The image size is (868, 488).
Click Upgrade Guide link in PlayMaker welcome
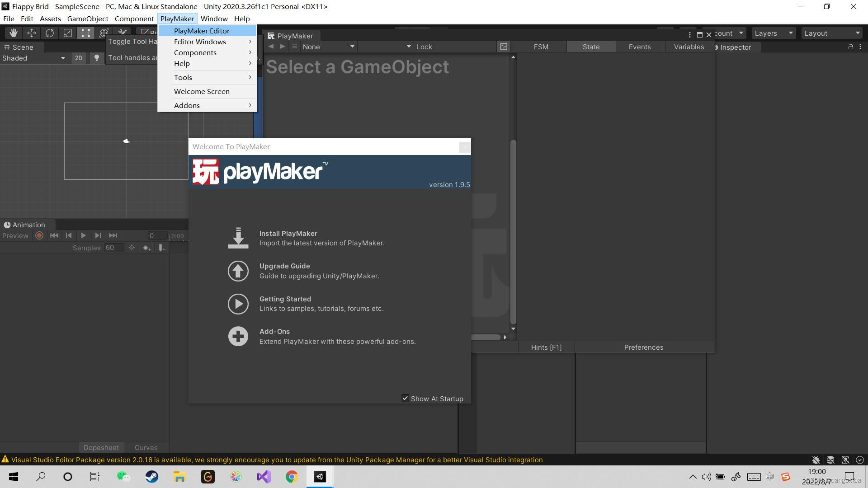(284, 266)
